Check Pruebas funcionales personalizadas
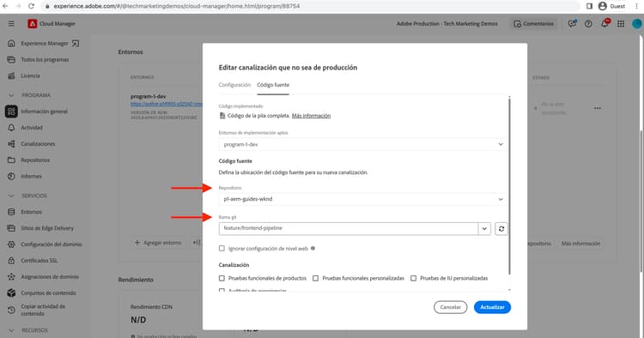Image resolution: width=644 pixels, height=338 pixels. (315, 278)
